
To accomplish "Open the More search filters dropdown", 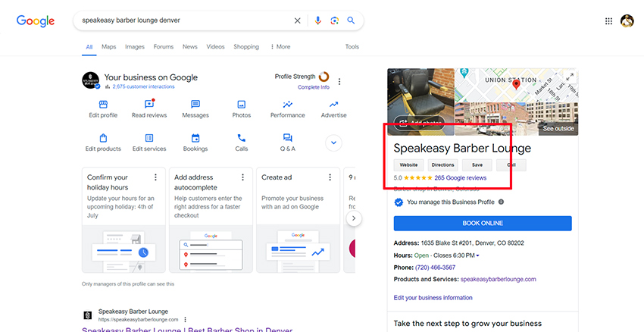I will pos(280,47).
